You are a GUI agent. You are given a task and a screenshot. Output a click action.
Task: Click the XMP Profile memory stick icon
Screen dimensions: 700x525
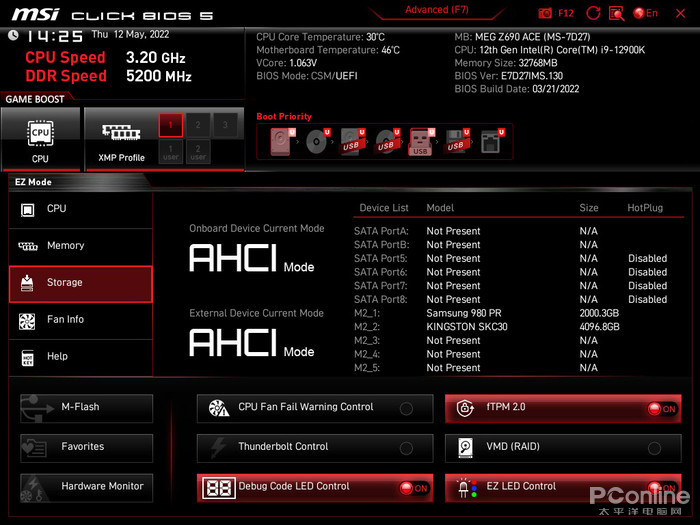coord(121,132)
